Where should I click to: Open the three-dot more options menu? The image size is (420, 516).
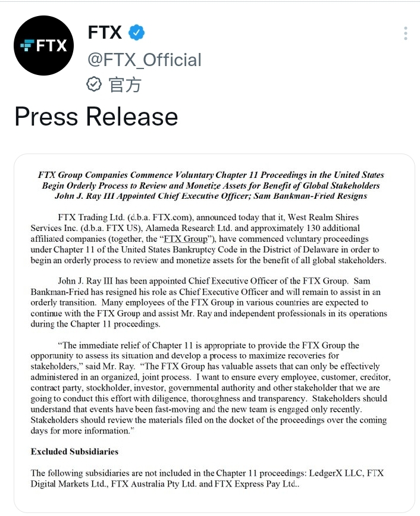[406, 33]
